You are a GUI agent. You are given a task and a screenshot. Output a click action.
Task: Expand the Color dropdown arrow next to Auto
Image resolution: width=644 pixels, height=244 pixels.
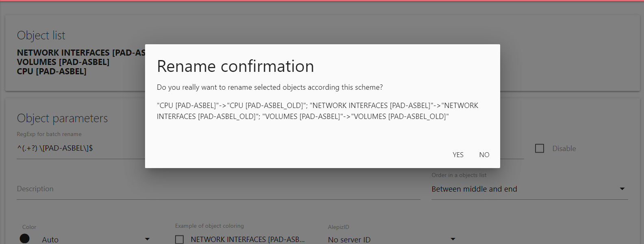point(147,240)
